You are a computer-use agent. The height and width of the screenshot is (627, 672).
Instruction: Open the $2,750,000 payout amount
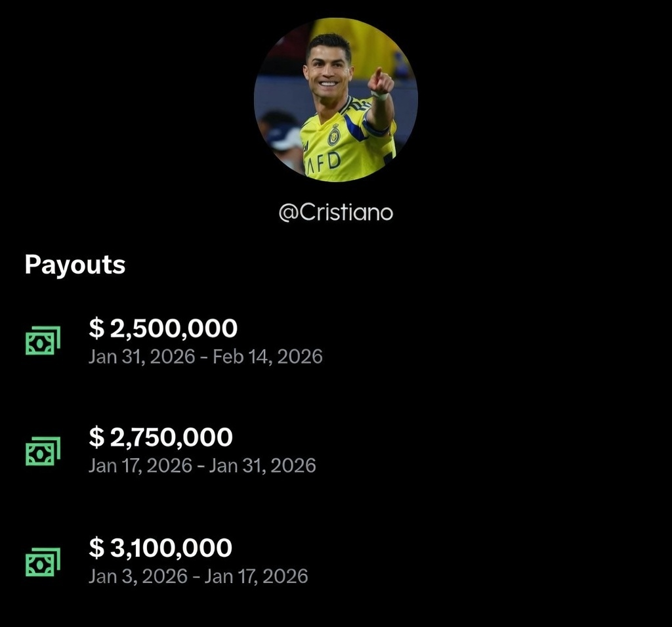point(161,437)
